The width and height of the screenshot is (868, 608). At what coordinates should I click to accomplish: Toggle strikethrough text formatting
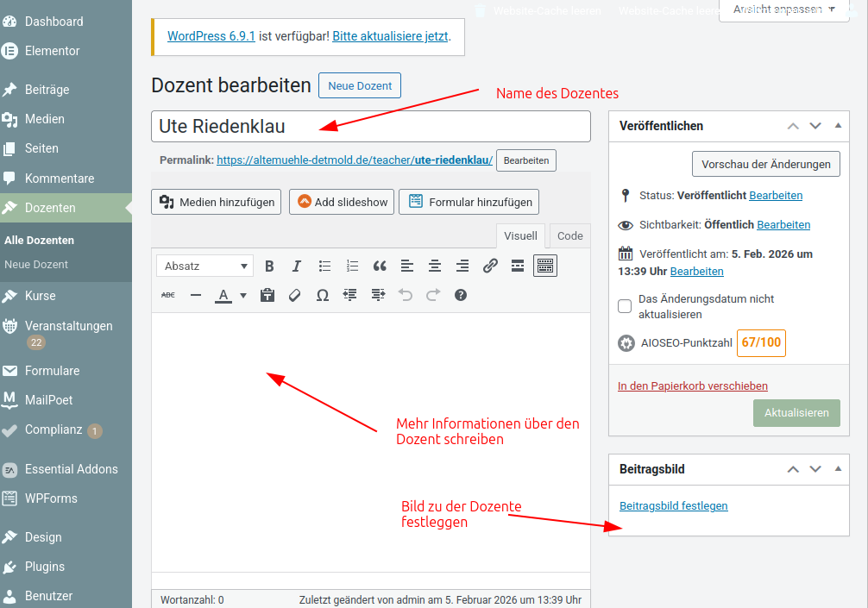pos(168,295)
